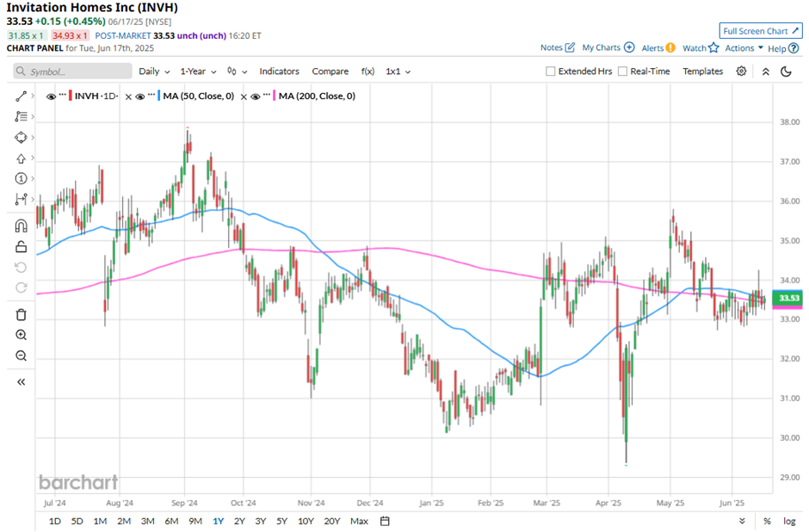Image resolution: width=809 pixels, height=532 pixels.
Task: Select the trend line drawing tool
Action: click(x=22, y=96)
